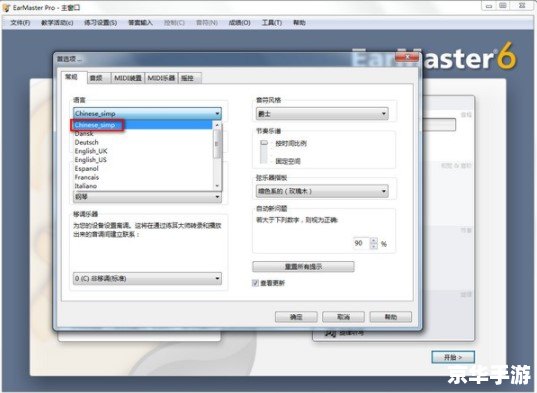The height and width of the screenshot is (393, 537).
Task: Select Italiano in the language list
Action: coord(143,186)
